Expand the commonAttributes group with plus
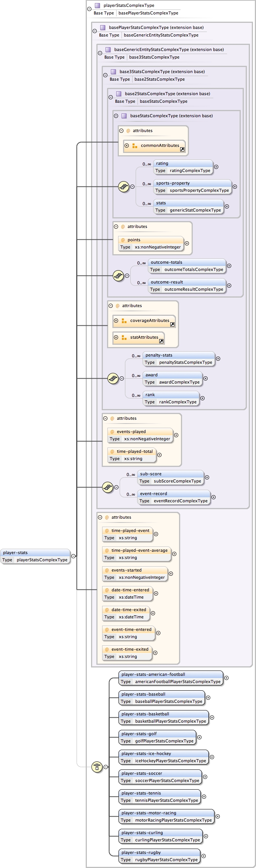 click(x=127, y=146)
